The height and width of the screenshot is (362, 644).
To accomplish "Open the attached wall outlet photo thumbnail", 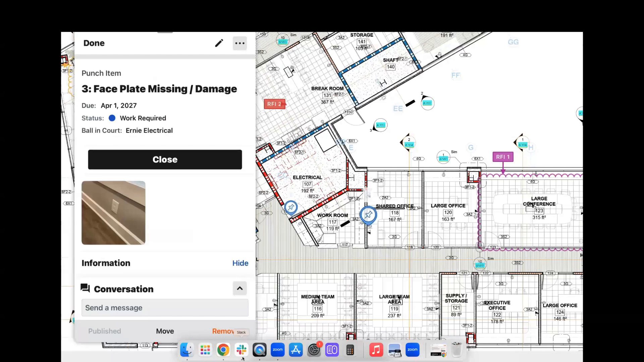I will pyautogui.click(x=113, y=213).
